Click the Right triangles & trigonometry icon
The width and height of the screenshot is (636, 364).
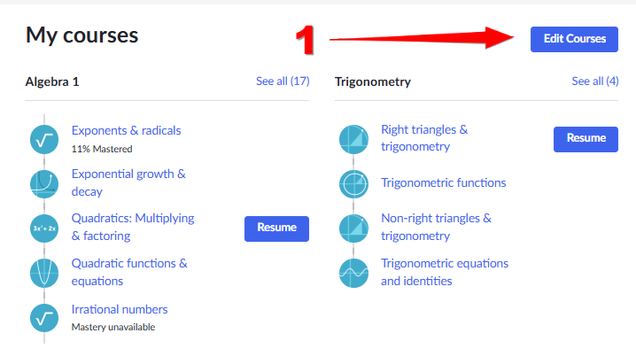[353, 139]
